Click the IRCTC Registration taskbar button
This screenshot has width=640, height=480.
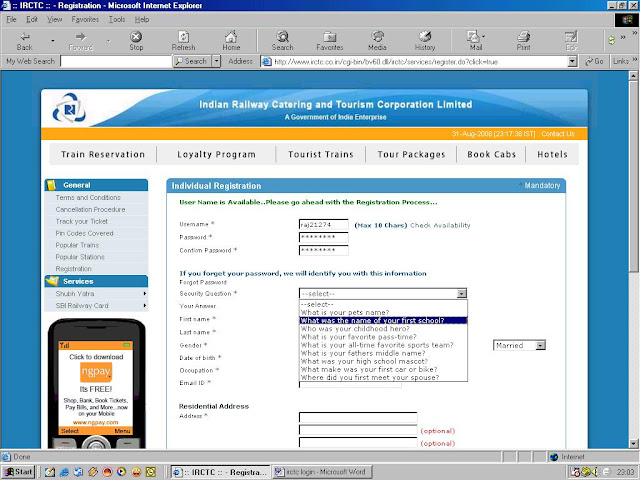coord(220,472)
